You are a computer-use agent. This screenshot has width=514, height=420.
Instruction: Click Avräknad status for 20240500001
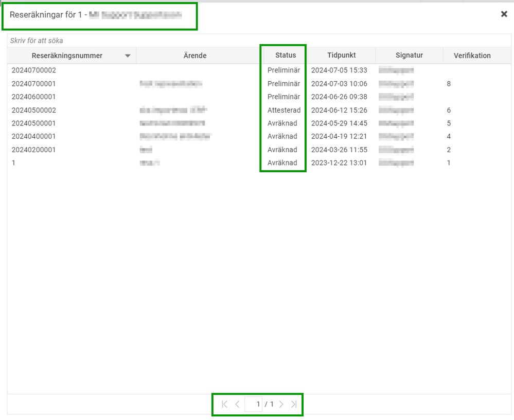(x=282, y=123)
